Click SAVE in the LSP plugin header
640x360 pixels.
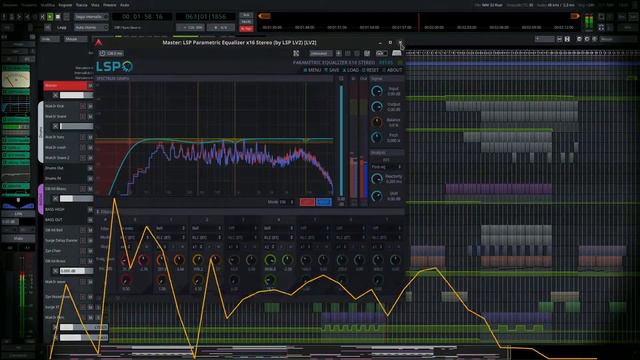[x=332, y=70]
